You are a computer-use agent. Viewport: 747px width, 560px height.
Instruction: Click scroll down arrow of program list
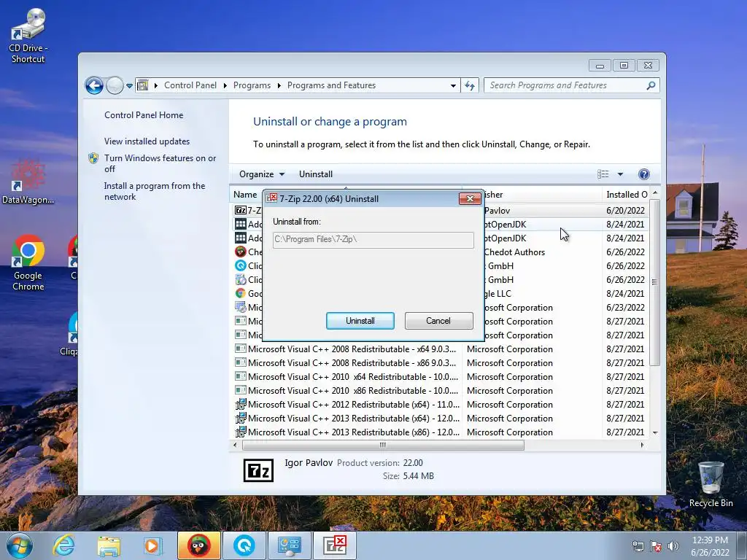[655, 432]
